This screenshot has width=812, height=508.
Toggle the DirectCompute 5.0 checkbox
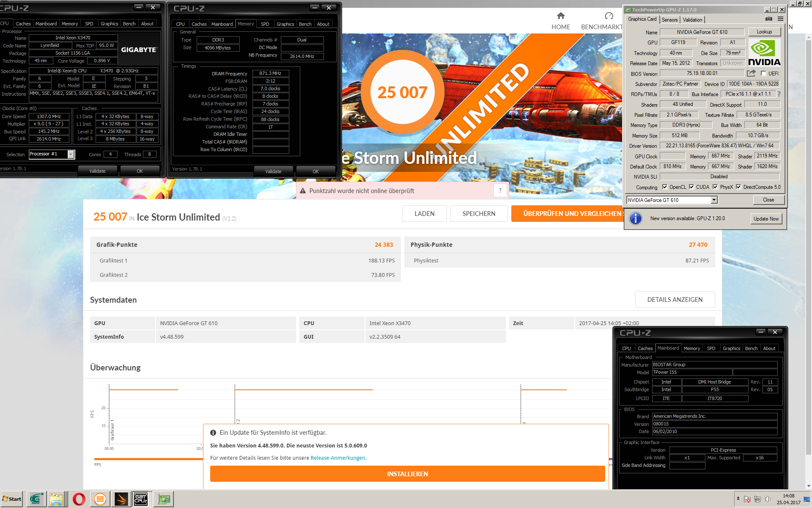(x=738, y=187)
